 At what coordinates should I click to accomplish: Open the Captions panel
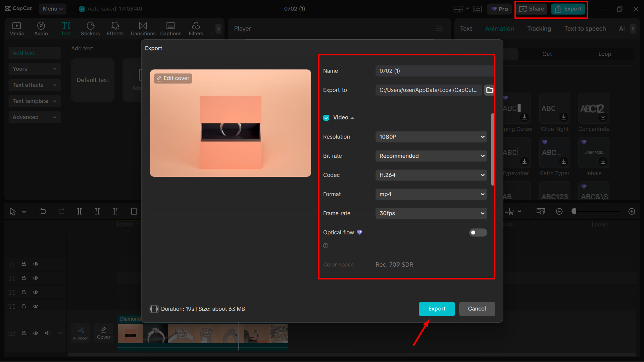point(170,28)
